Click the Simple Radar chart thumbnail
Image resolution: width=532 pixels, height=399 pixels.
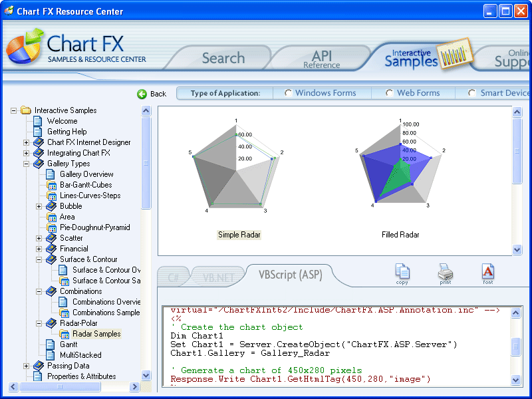(237, 166)
